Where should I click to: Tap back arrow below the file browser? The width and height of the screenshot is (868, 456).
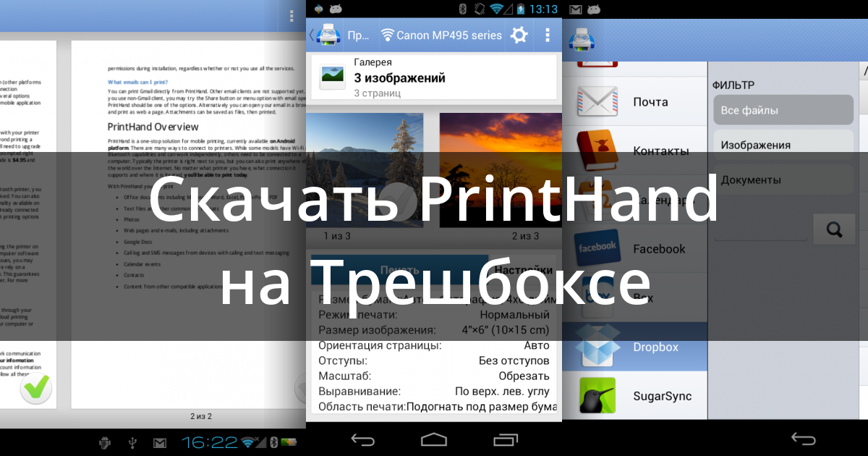click(803, 439)
